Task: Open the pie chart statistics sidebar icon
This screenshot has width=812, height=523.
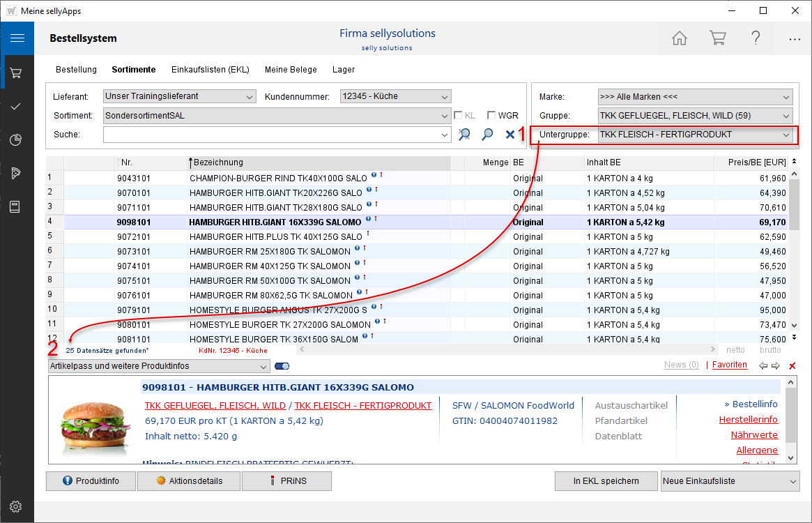Action: pyautogui.click(x=17, y=140)
